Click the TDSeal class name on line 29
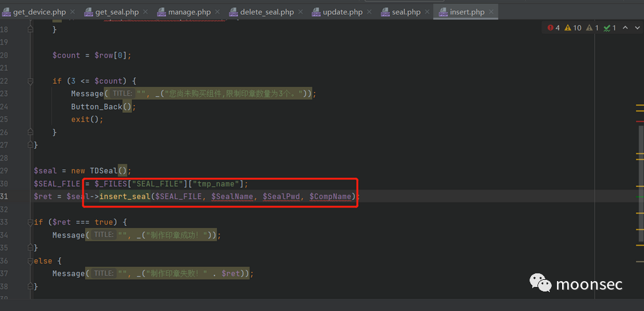 [103, 171]
